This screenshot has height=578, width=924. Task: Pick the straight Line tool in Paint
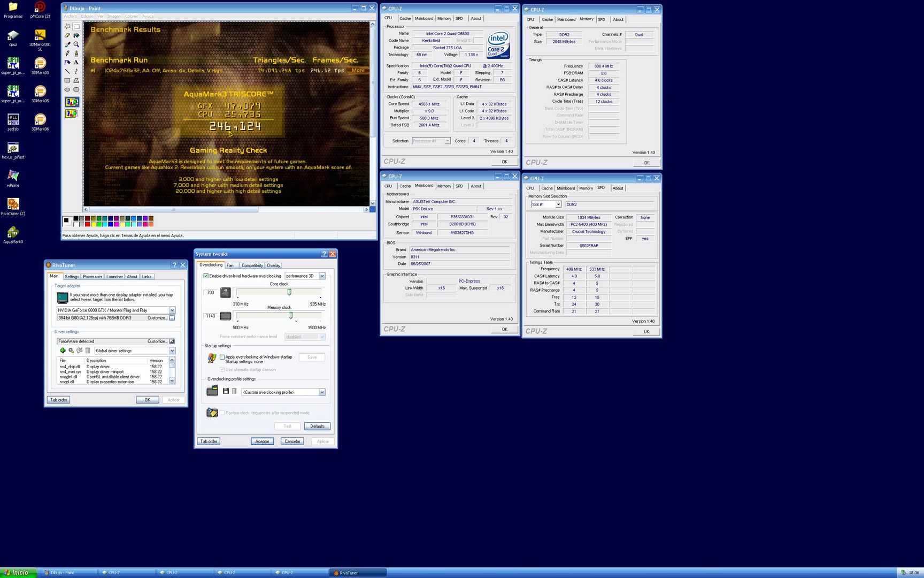coord(67,71)
